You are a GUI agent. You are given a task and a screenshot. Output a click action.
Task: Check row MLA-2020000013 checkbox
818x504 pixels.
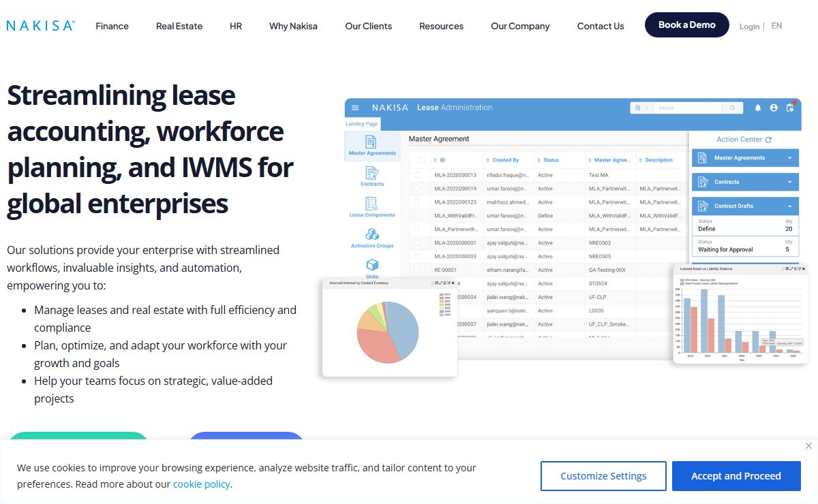416,175
